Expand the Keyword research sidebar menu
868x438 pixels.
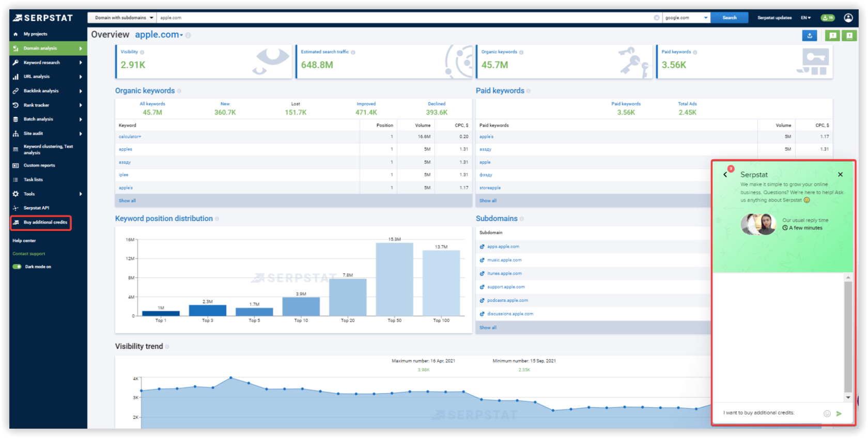(48, 62)
